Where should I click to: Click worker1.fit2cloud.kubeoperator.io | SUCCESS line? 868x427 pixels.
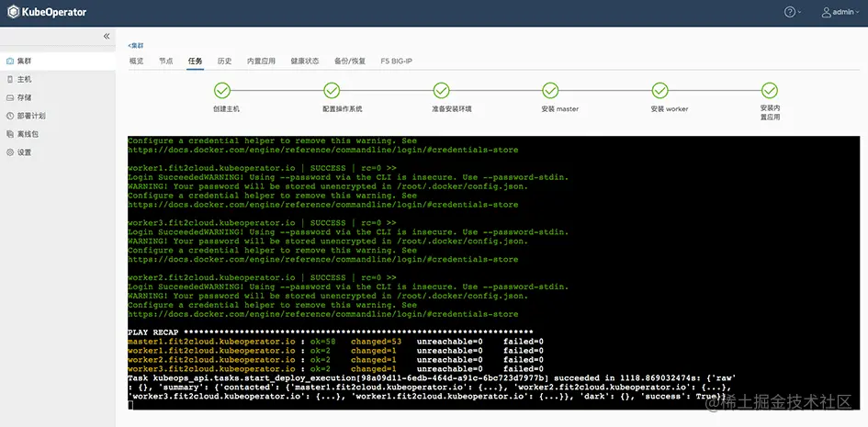pyautogui.click(x=263, y=168)
